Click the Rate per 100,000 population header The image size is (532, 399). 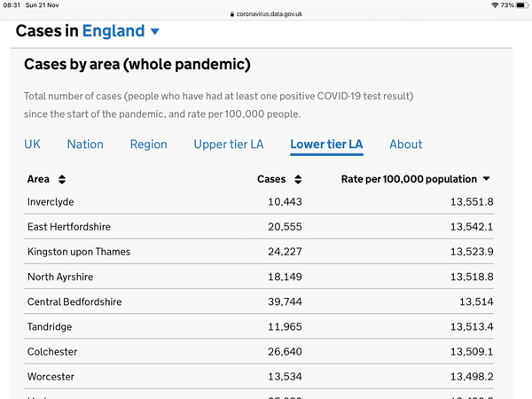tap(409, 179)
